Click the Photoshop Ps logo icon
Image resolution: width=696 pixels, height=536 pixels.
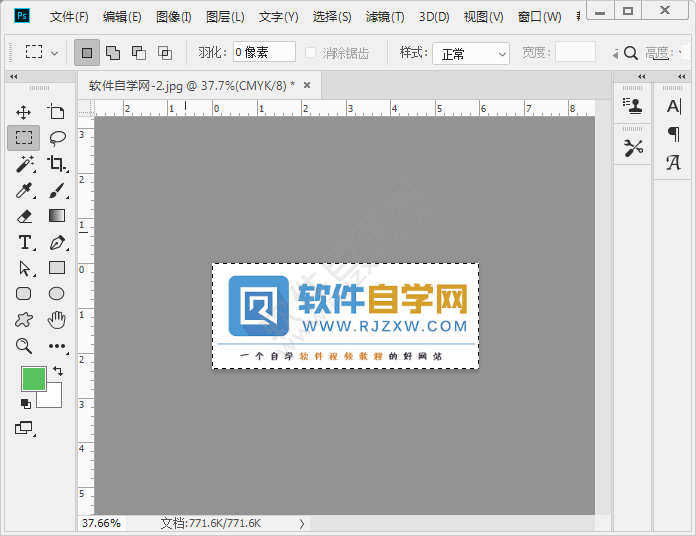[22, 16]
